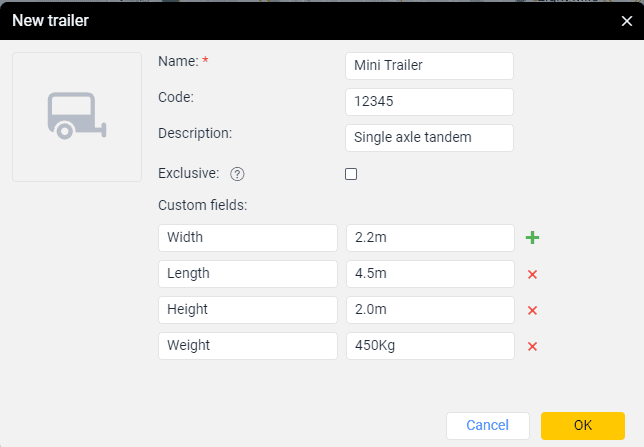The image size is (644, 447).
Task: Select the Code field containing 12345
Action: (x=429, y=102)
